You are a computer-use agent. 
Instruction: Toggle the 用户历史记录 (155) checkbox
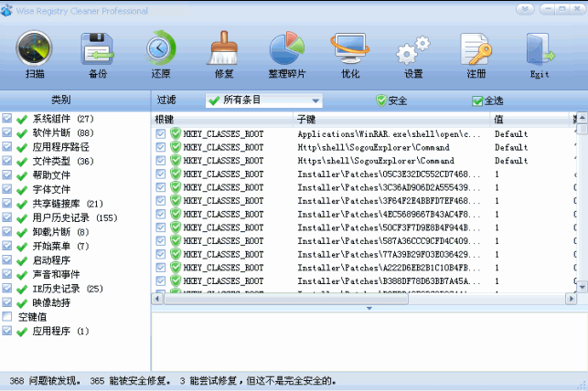(6, 217)
